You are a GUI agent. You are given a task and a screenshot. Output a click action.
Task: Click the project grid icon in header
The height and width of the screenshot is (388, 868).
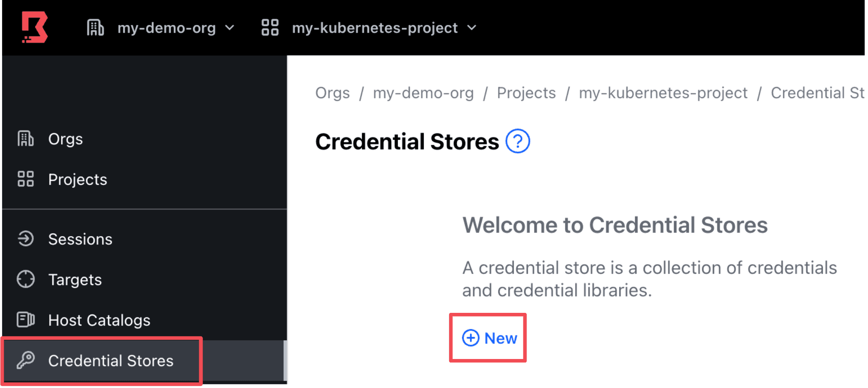point(270,28)
